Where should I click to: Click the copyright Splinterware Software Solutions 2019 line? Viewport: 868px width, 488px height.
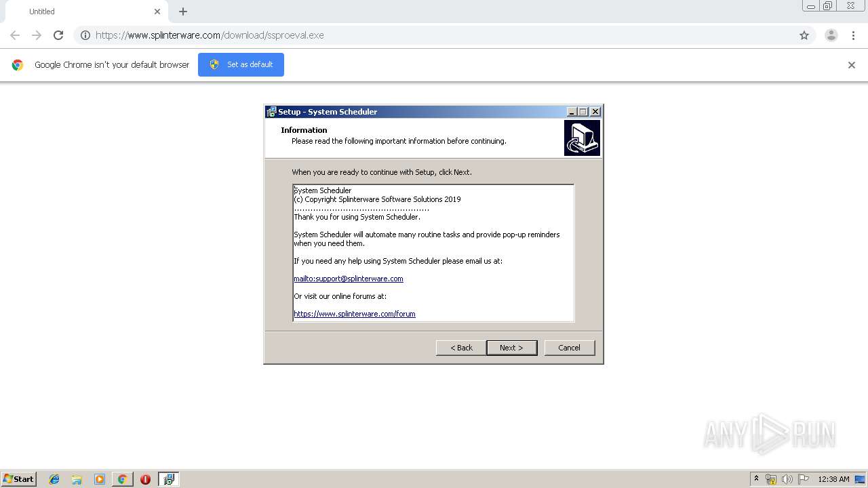[377, 199]
